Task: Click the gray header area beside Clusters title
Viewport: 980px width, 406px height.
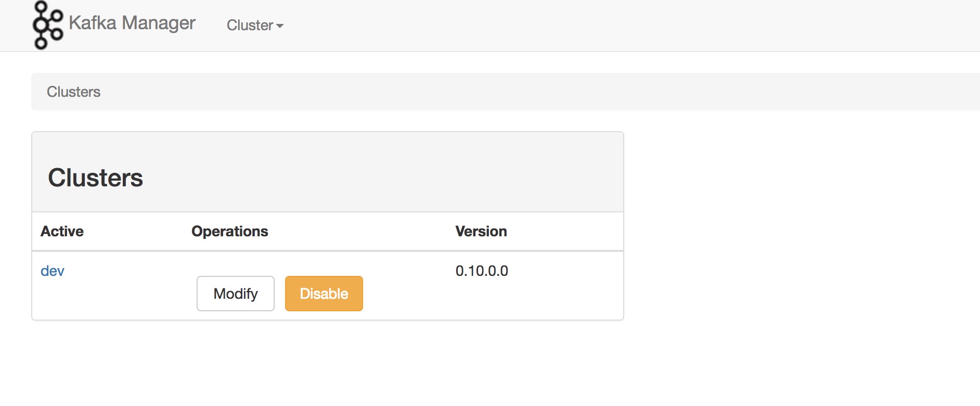Action: coord(380,177)
